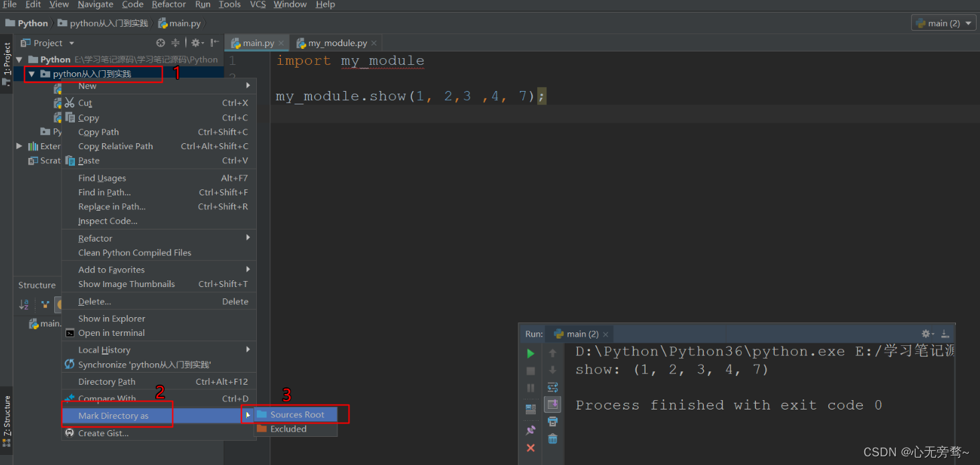Open Mark Directory as submenu

click(x=159, y=415)
